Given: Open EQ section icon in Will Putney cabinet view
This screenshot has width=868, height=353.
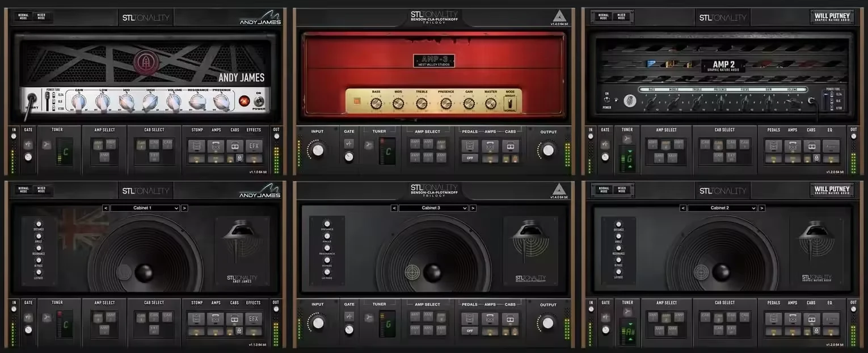Looking at the screenshot, I should (831, 318).
